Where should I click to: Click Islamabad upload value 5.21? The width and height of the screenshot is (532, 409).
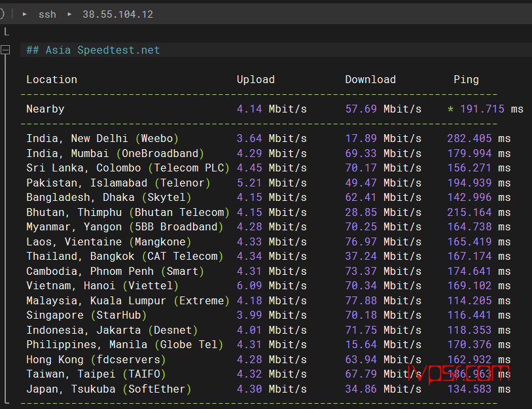[x=249, y=183]
